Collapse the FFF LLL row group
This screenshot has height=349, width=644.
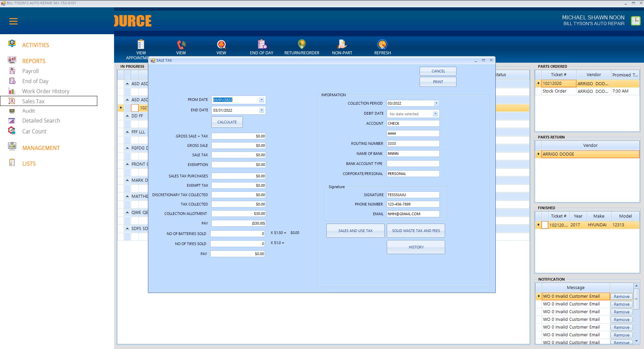(127, 132)
